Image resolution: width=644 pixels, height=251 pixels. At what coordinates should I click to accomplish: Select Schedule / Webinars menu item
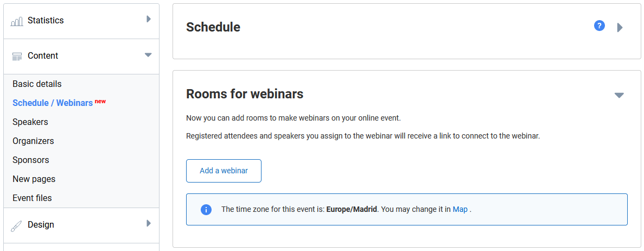pos(53,103)
